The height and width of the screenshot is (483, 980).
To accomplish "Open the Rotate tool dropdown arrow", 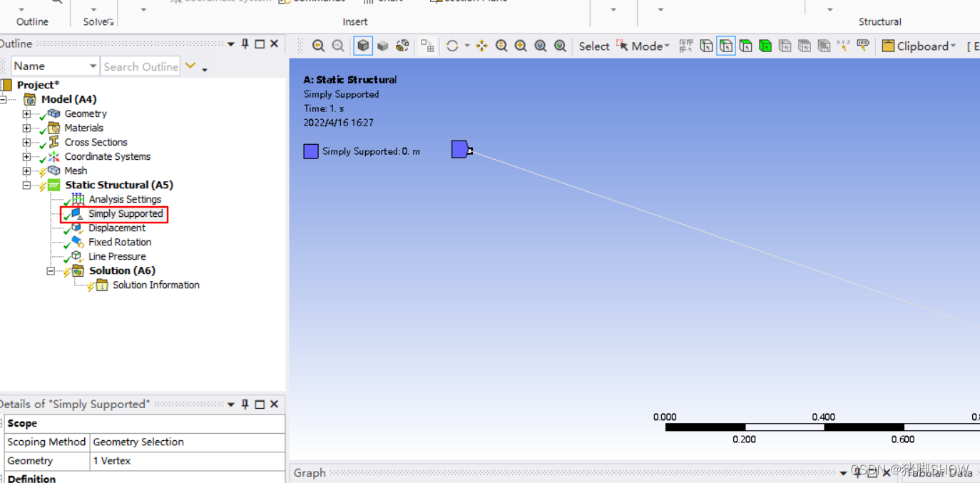I will point(467,46).
